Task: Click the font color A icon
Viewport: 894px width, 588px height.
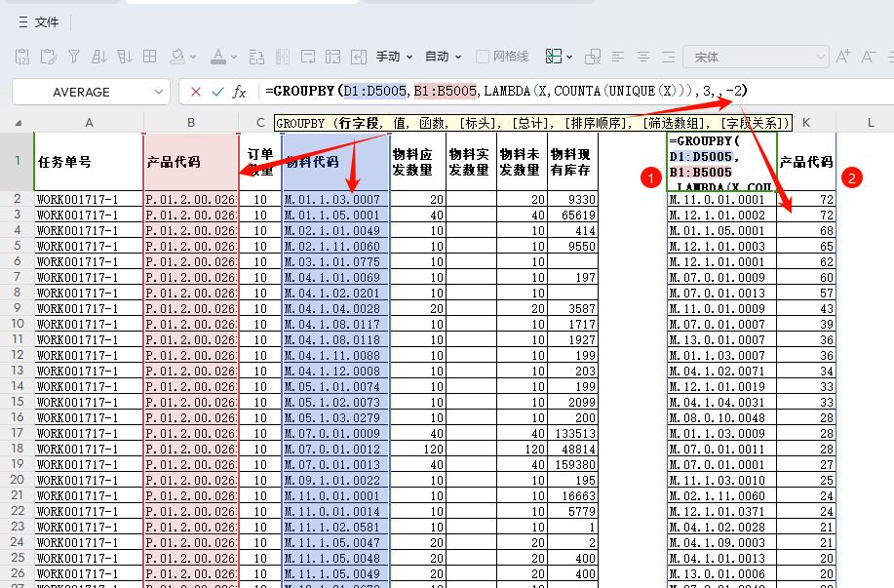Action: 217,57
